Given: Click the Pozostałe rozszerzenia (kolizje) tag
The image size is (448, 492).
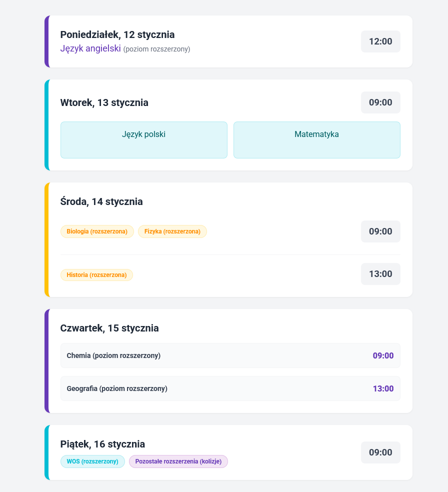Looking at the screenshot, I should point(178,461).
